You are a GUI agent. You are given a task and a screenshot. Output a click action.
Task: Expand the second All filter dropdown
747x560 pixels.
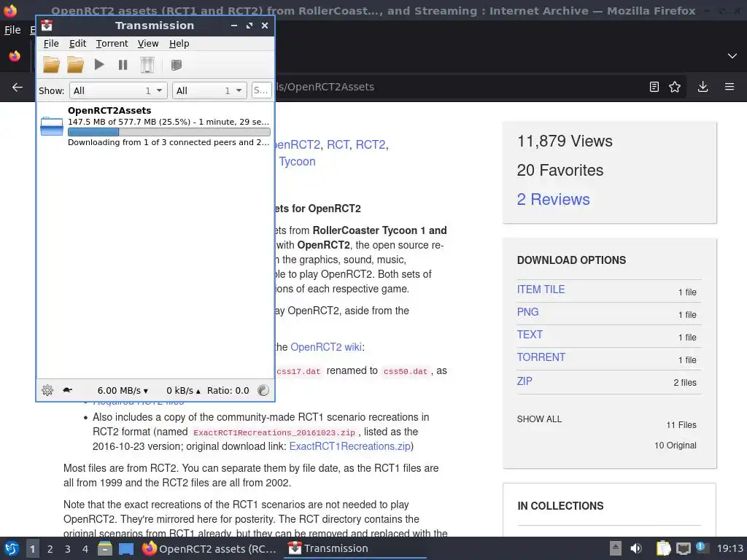209,90
